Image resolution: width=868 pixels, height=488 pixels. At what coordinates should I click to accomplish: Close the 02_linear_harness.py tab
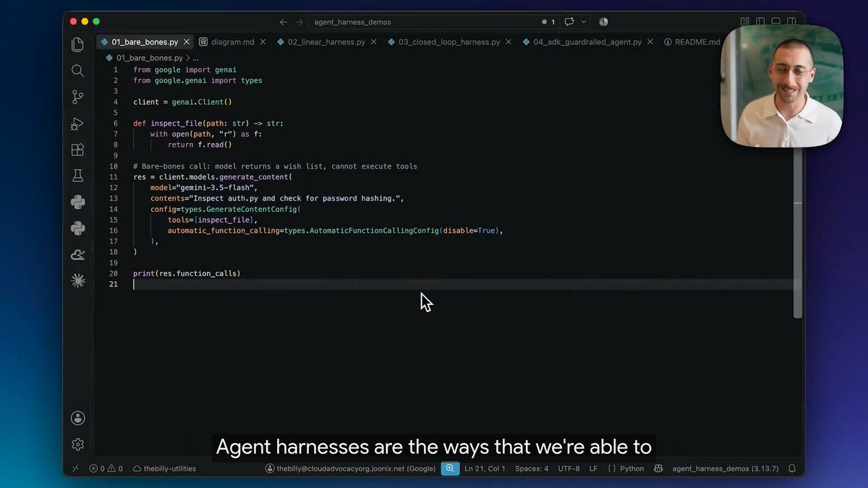(373, 42)
